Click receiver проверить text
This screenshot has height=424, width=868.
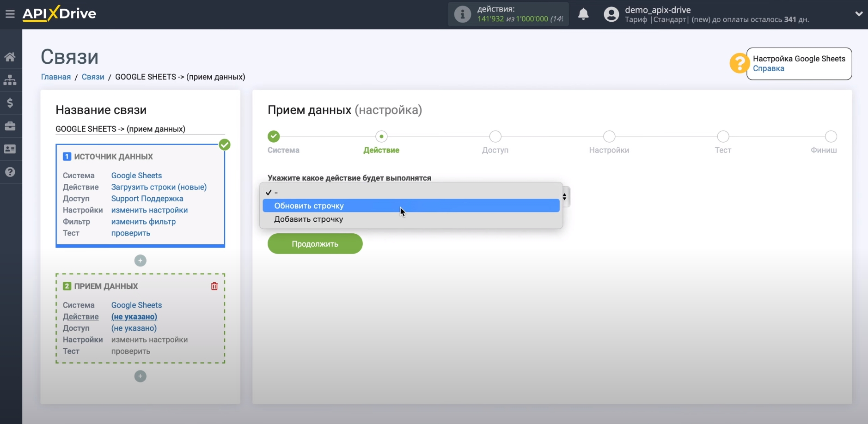[x=131, y=351]
